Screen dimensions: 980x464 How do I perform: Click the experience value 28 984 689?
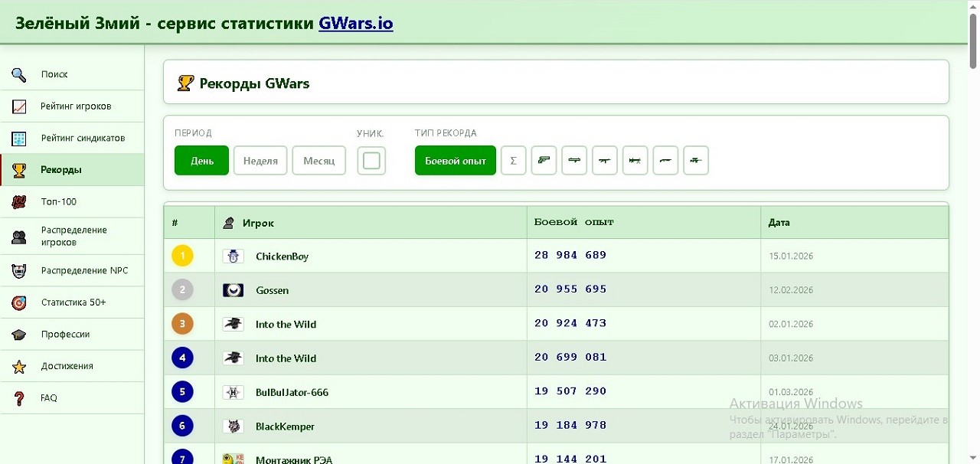(570, 255)
